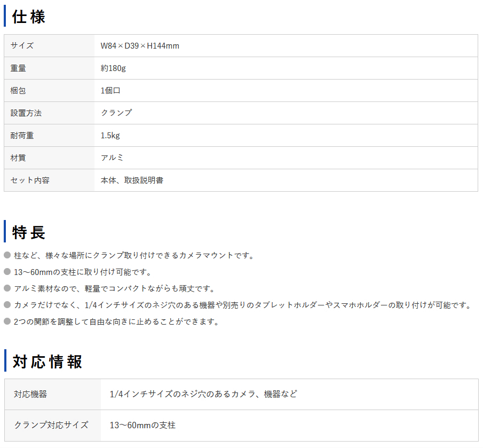The height and width of the screenshot is (448, 483).
Task: Click the クランプ対応サイズ label cell
Action: pyautogui.click(x=51, y=426)
